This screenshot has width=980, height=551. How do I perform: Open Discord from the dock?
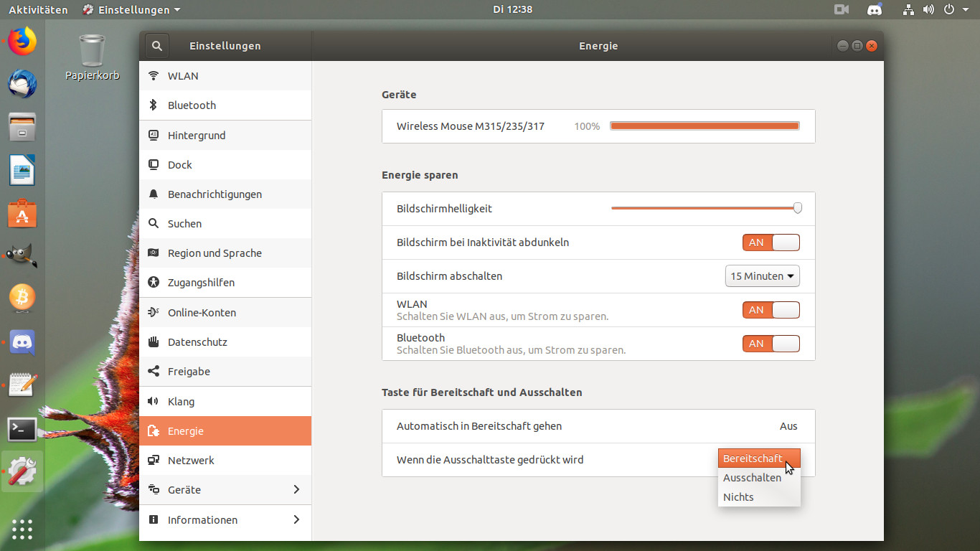coord(22,342)
